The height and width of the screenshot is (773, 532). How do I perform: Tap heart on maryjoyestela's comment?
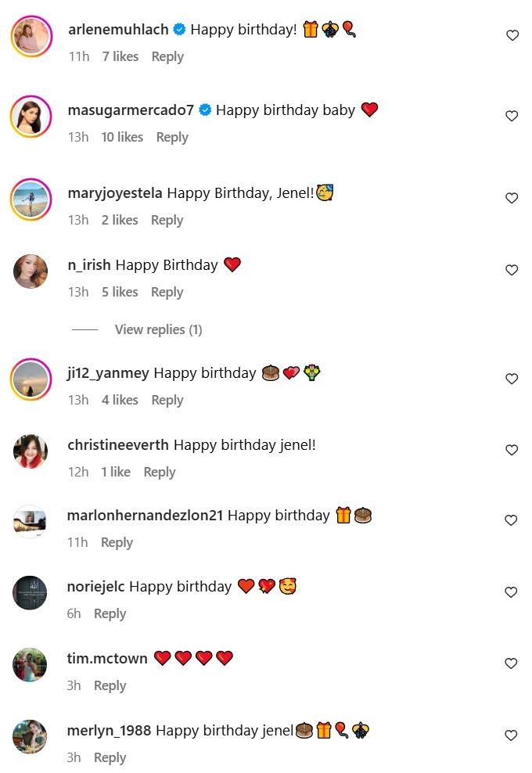[512, 198]
